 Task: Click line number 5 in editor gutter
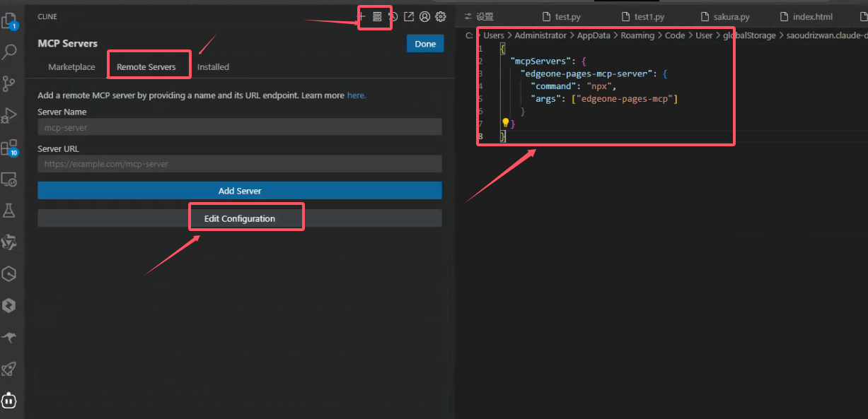pos(480,99)
